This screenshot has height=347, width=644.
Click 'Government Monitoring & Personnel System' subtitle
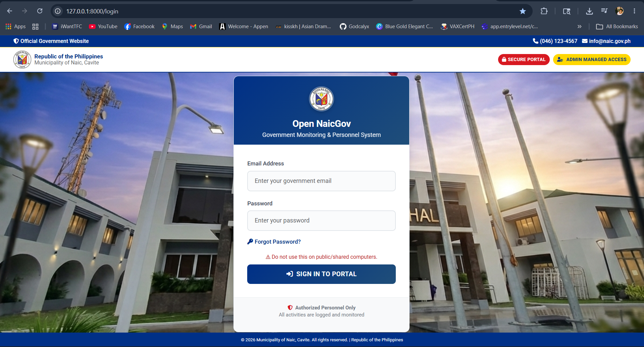(321, 135)
